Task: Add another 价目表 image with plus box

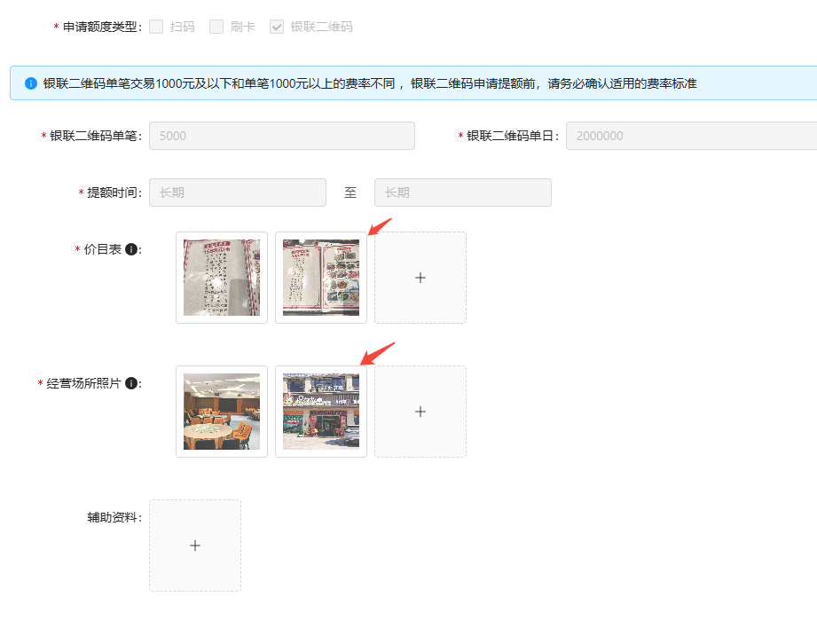Action: pyautogui.click(x=420, y=278)
